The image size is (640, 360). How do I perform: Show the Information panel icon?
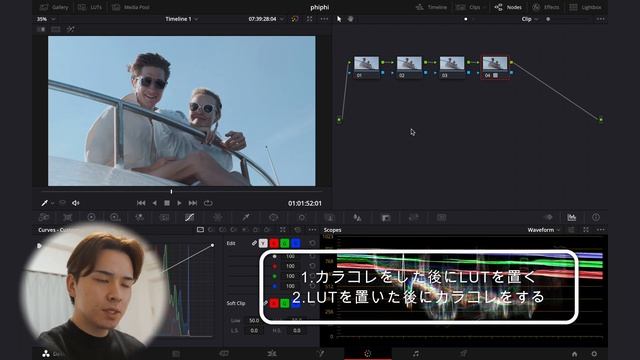pos(596,218)
